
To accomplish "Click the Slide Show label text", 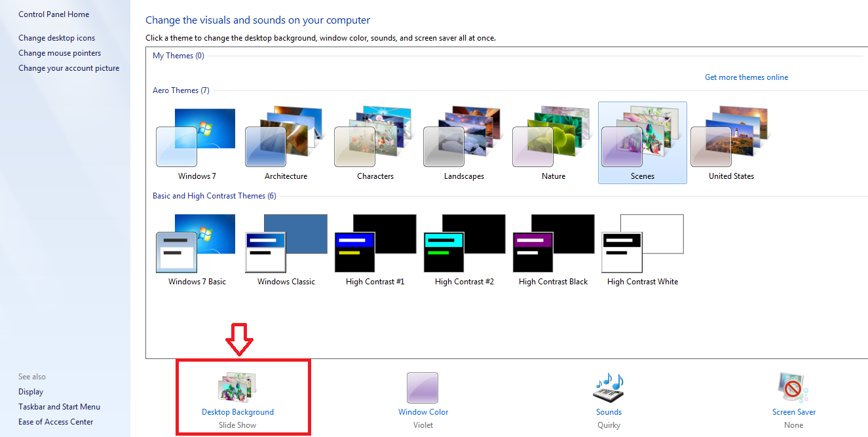I will (x=238, y=425).
